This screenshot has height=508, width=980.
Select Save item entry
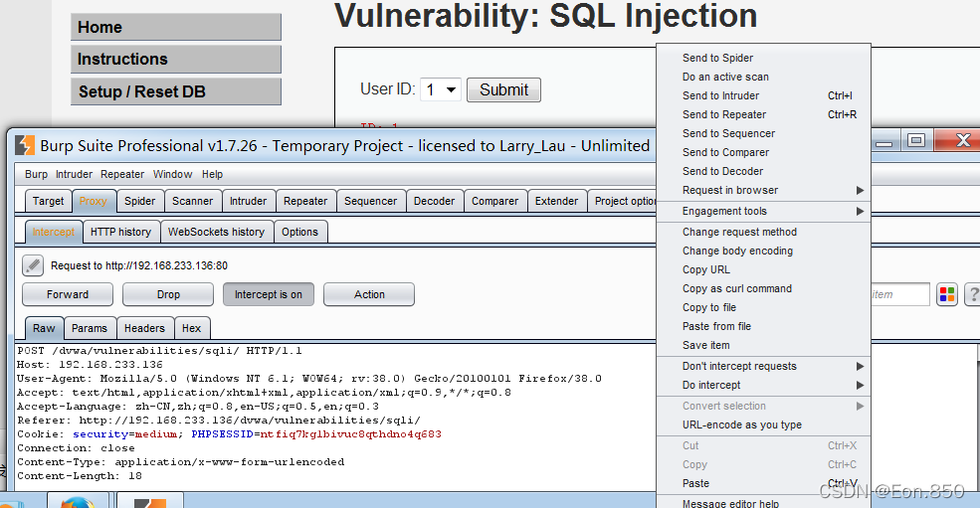pos(763,345)
